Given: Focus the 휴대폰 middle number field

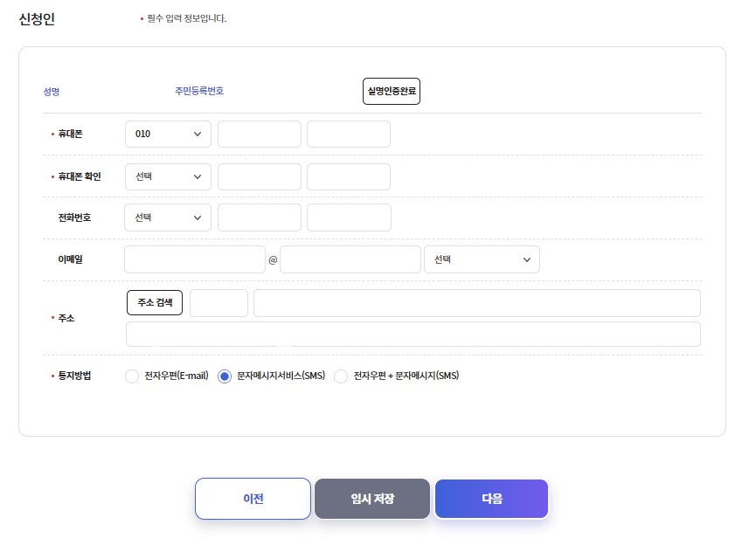Looking at the screenshot, I should point(260,134).
